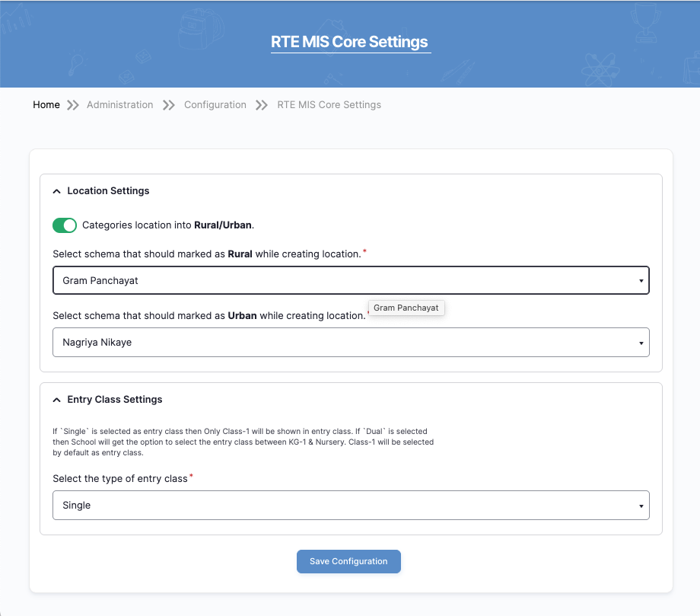Open the entry class type dropdown
This screenshot has height=616, width=700.
[342, 506]
